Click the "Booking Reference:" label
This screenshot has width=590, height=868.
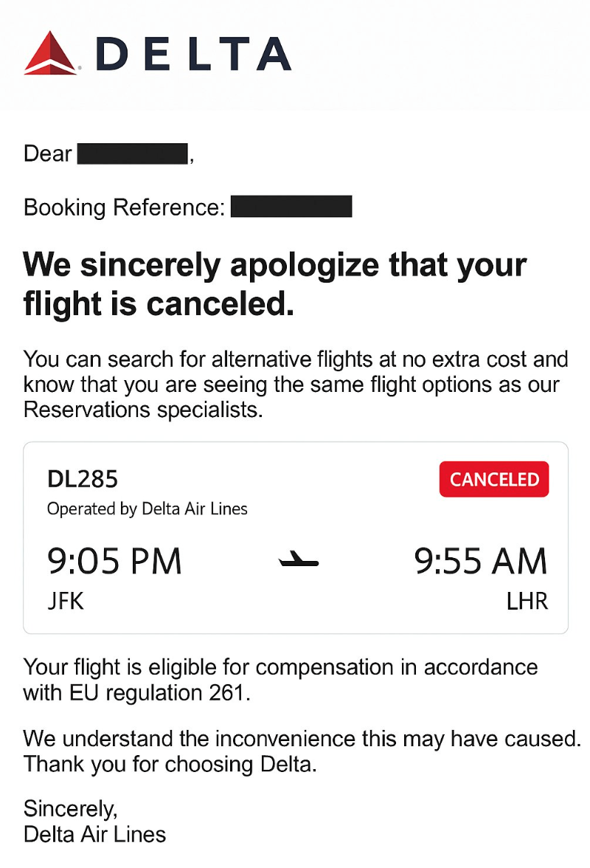[124, 207]
